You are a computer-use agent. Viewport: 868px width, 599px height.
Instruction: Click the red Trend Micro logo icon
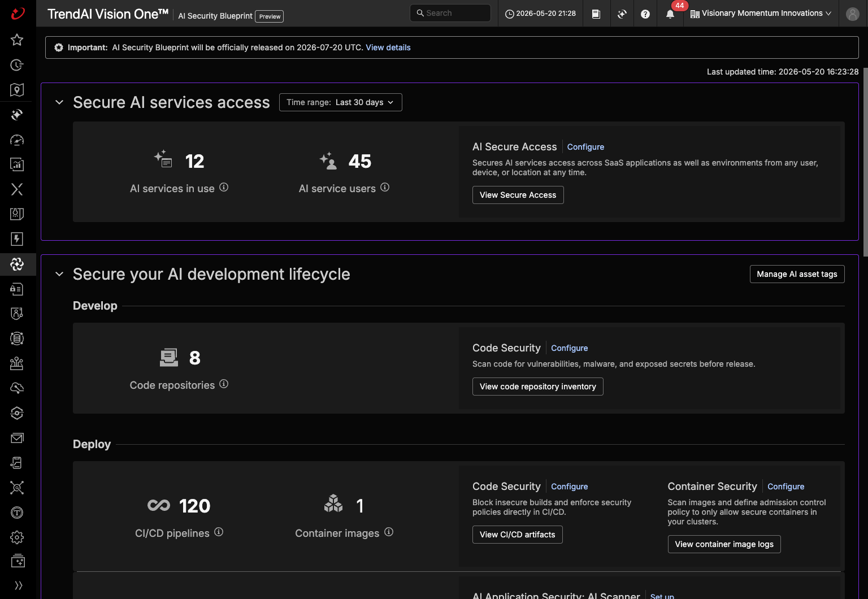click(18, 13)
